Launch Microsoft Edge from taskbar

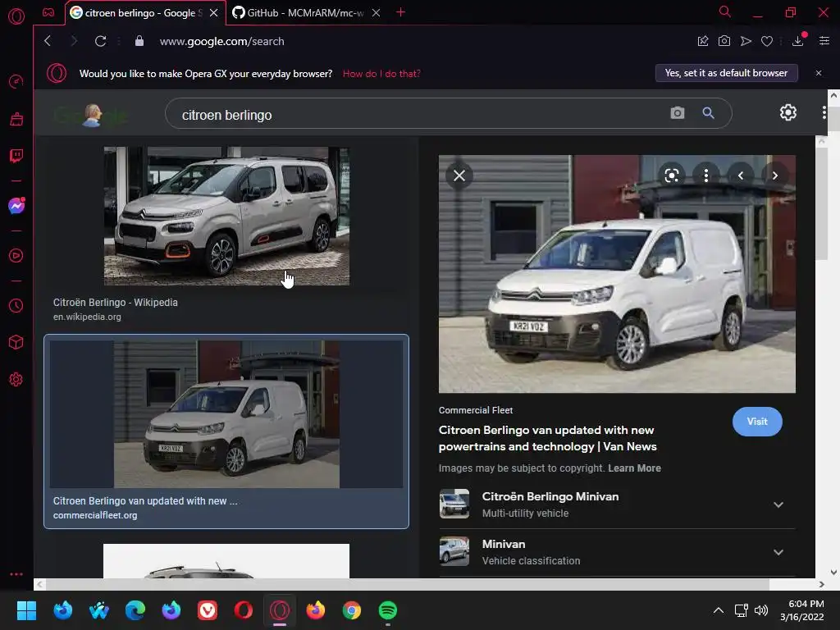[x=135, y=610]
